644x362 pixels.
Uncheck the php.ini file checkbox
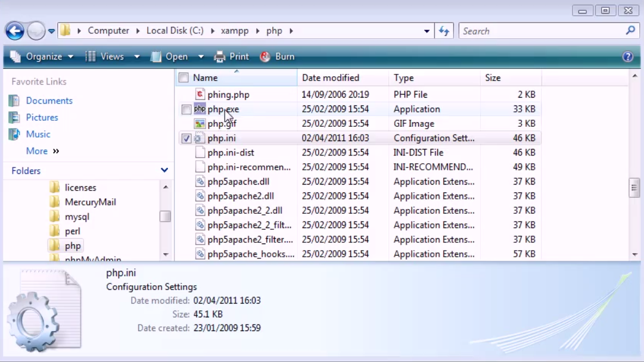(186, 138)
